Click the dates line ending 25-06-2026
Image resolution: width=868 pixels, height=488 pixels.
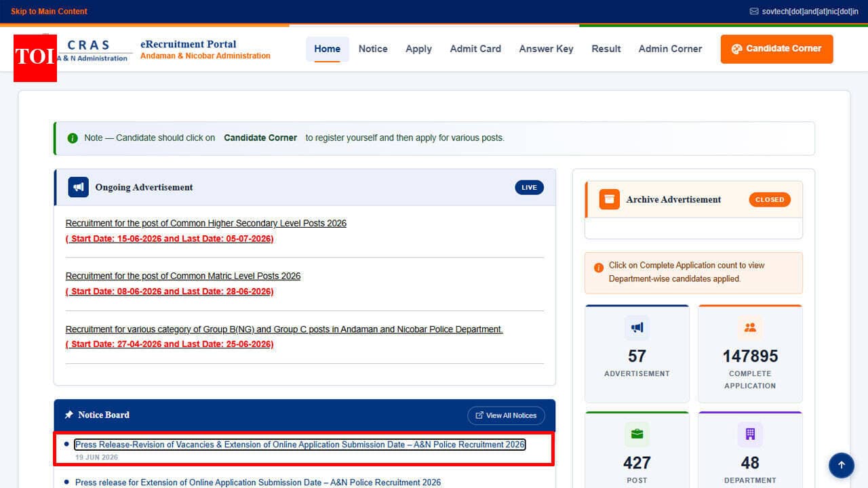pos(170,344)
